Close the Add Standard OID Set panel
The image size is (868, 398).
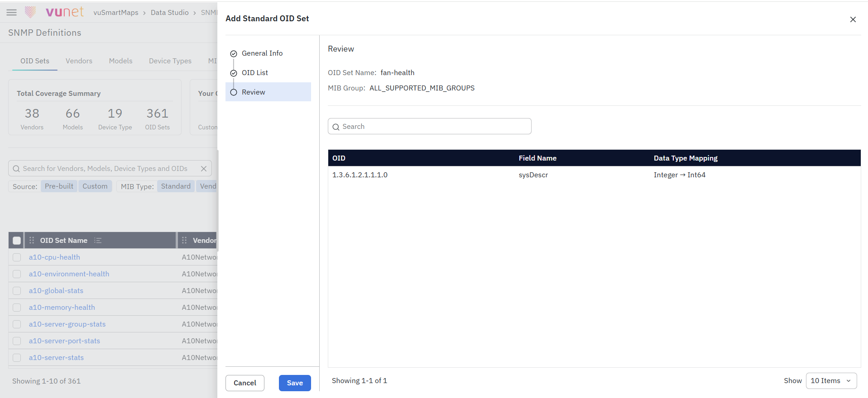853,19
